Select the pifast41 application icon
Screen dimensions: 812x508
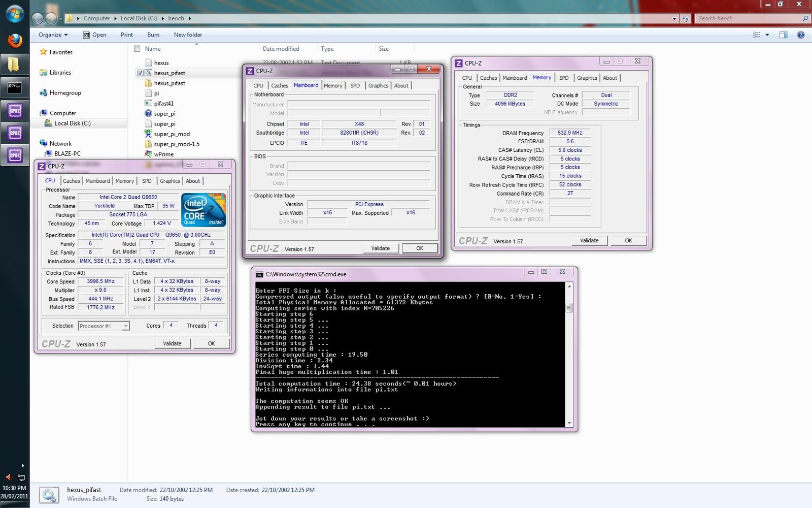(148, 103)
